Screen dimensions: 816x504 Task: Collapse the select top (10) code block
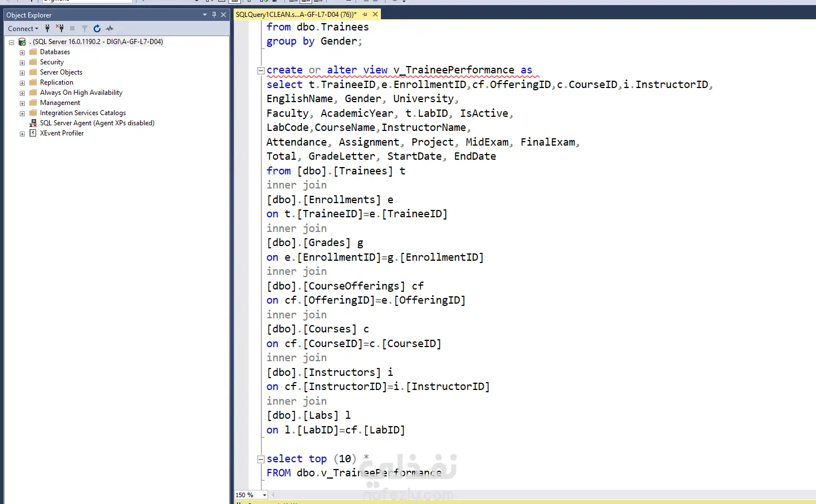tap(261, 459)
